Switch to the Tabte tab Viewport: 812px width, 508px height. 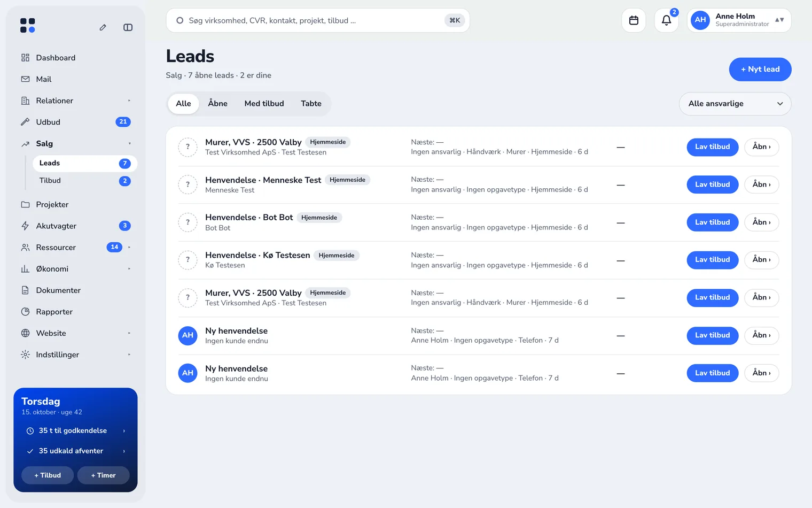click(311, 104)
